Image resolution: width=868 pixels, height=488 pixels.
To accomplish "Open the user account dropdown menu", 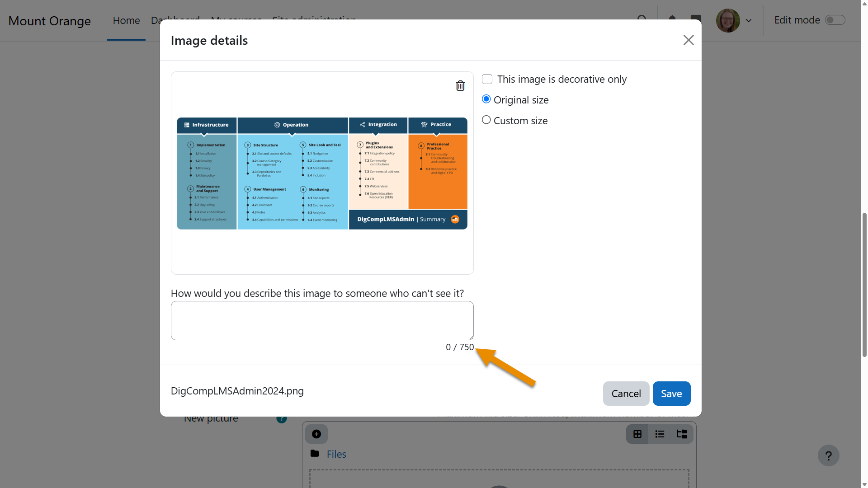I will (749, 20).
